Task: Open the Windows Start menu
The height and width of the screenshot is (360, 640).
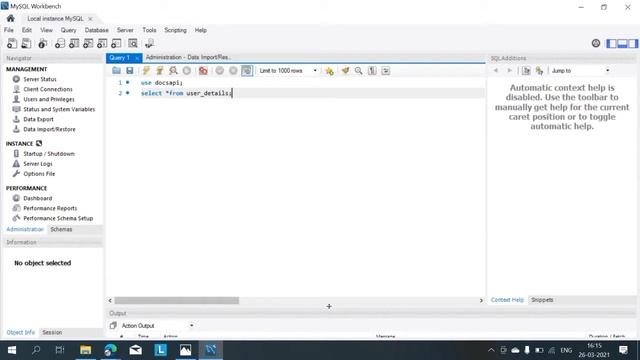Action: (x=12, y=350)
